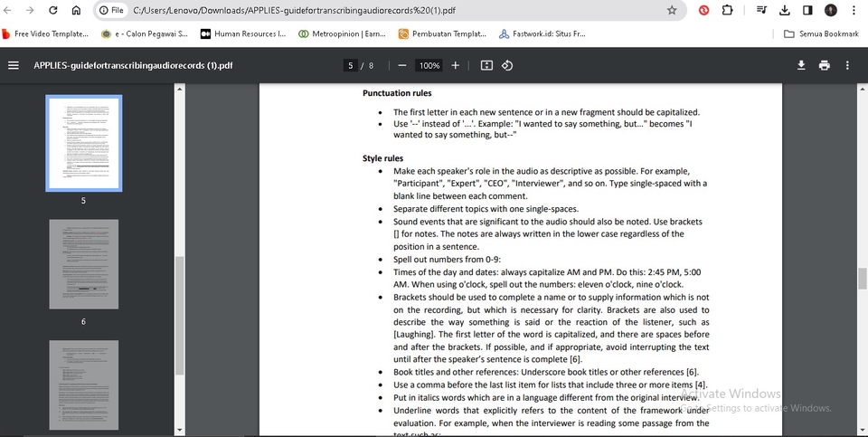
Task: Select page 6 thumbnail
Action: pos(83,264)
